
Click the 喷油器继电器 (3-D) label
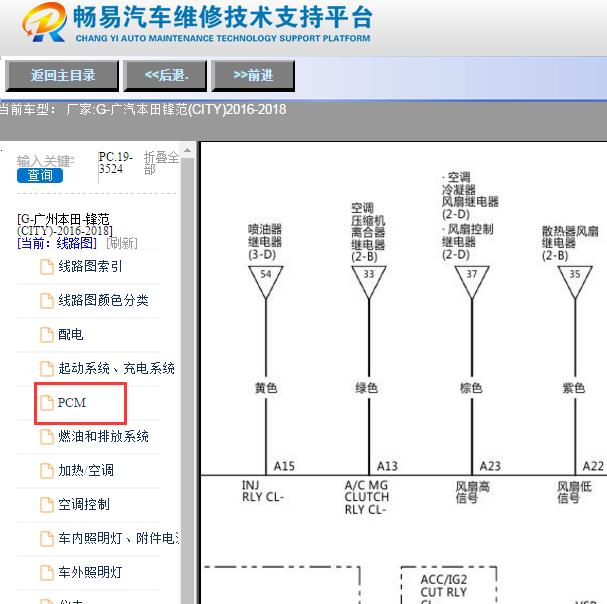point(265,242)
